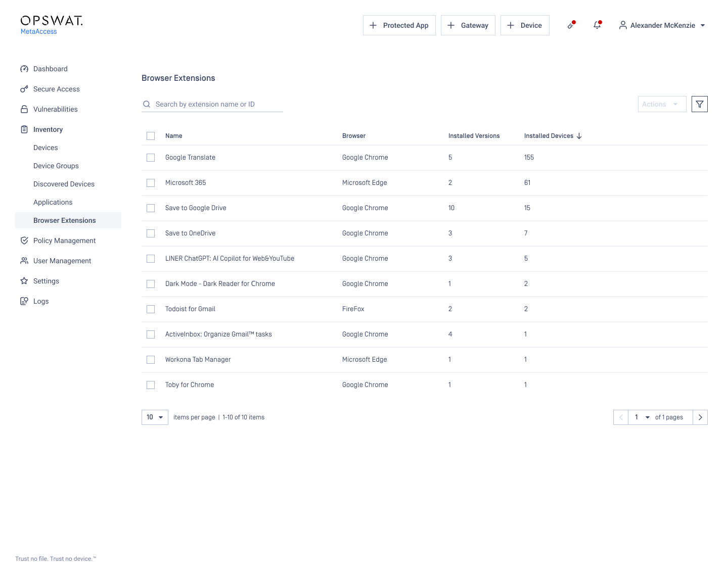This screenshot has height=579, width=728.
Task: Click the user profile icon
Action: click(623, 25)
